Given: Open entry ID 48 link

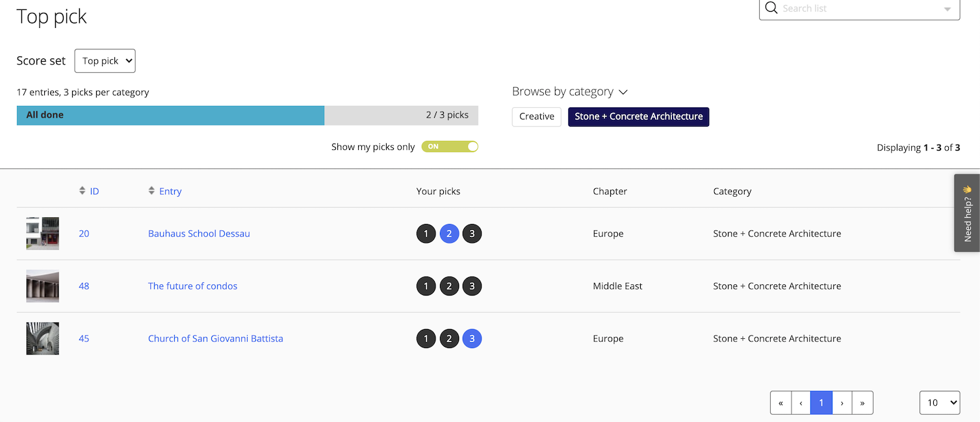Looking at the screenshot, I should point(84,286).
